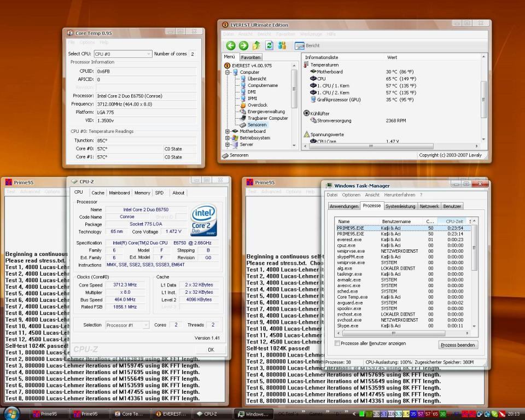Click the Windows Start orb

point(11,414)
